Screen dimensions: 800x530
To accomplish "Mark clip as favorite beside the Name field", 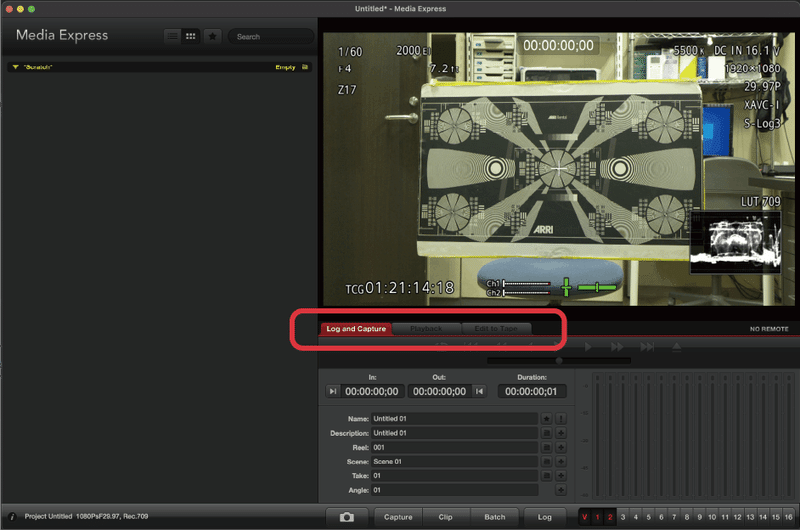I will click(546, 419).
